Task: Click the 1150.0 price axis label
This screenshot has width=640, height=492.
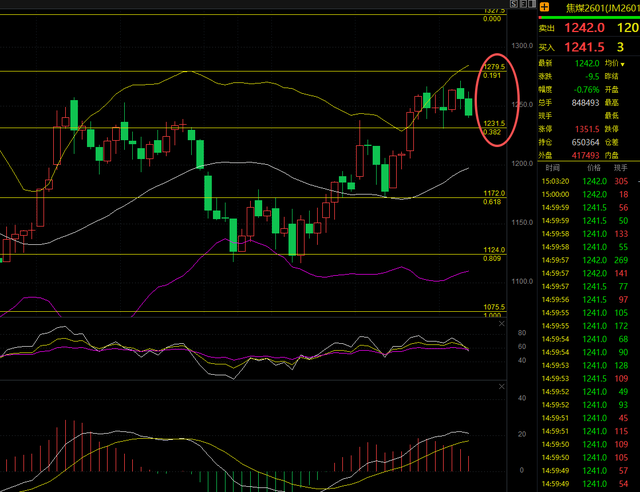Action: pos(522,223)
